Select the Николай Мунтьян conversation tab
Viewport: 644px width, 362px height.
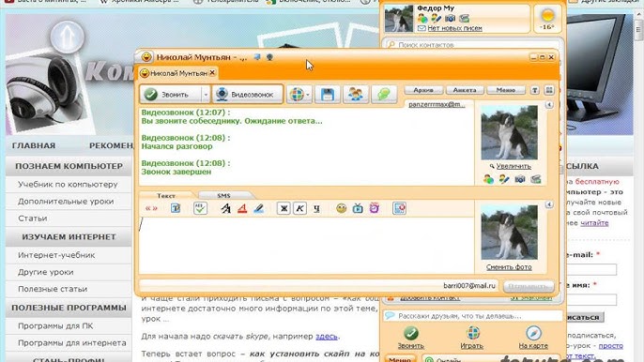pos(177,73)
